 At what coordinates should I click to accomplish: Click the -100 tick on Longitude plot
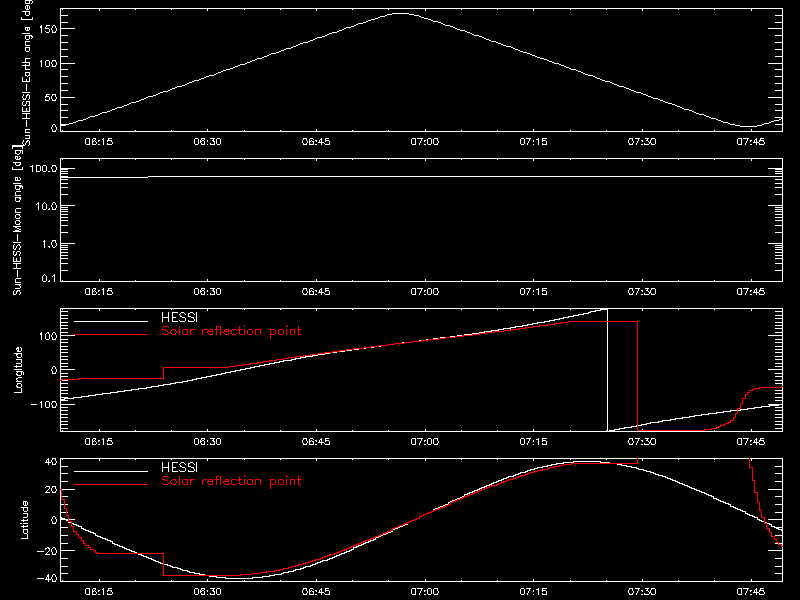pyautogui.click(x=44, y=404)
